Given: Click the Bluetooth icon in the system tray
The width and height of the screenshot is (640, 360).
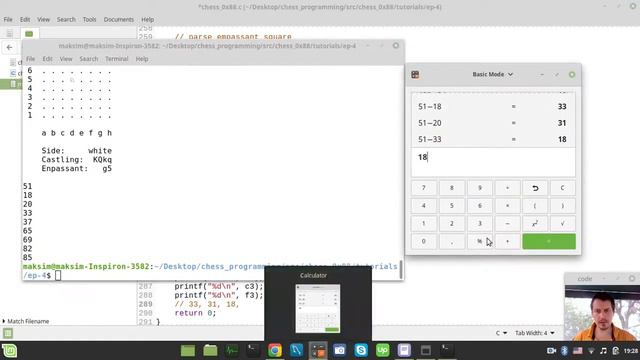Looking at the screenshot, I should tap(564, 351).
